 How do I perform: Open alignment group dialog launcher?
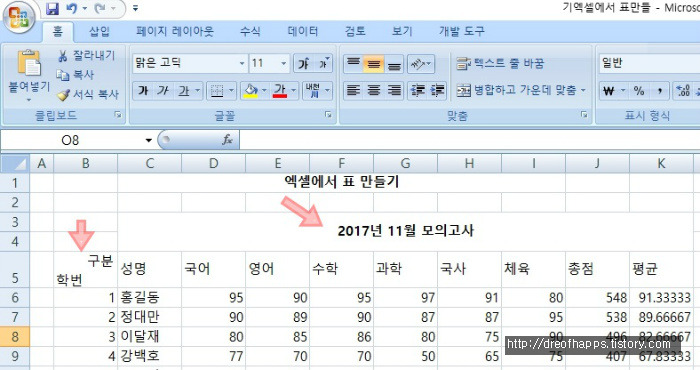[584, 115]
